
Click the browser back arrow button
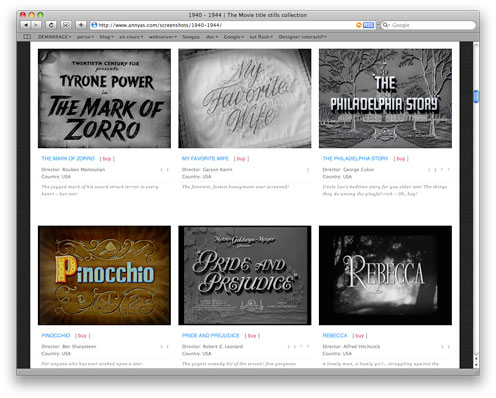(x=26, y=25)
